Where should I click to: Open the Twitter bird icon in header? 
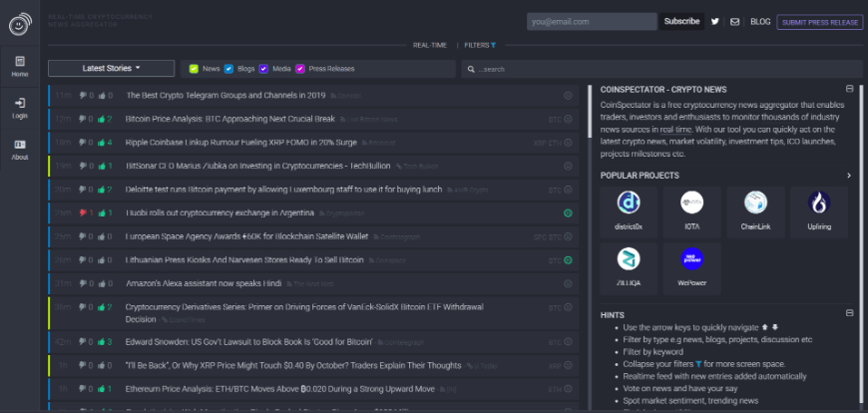[714, 21]
